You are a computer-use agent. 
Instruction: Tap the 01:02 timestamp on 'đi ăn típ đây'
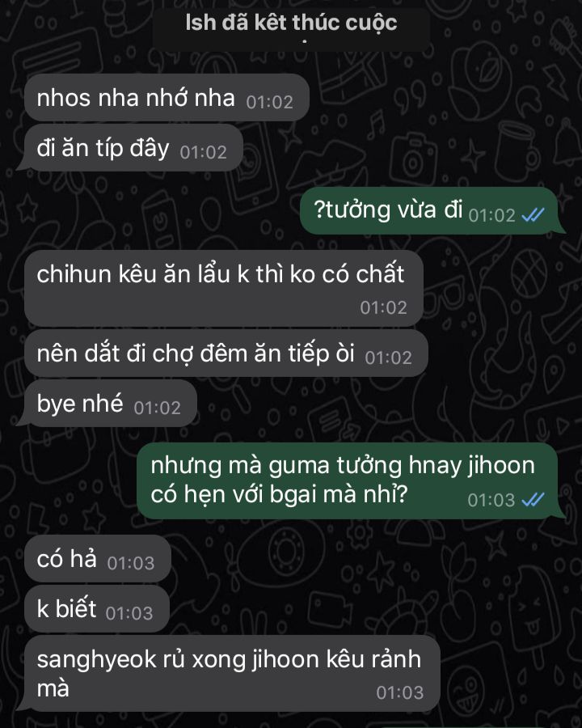pos(203,153)
